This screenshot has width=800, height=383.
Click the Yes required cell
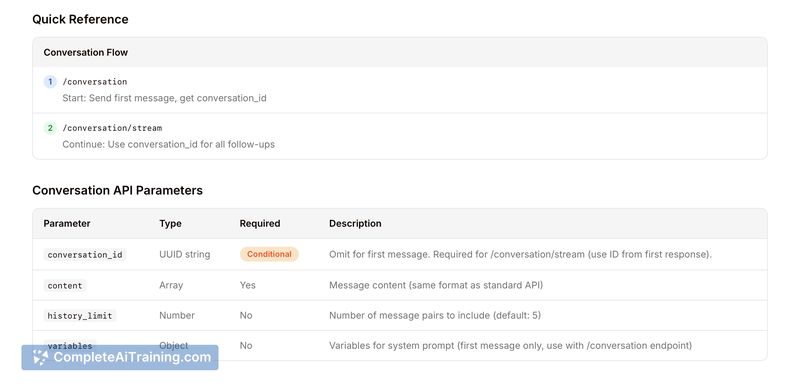click(247, 285)
